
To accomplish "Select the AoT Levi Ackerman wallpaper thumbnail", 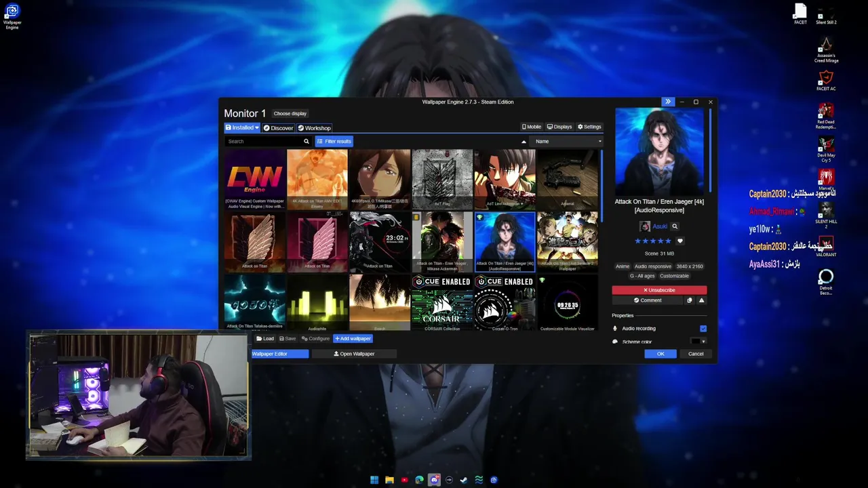I will click(x=505, y=179).
